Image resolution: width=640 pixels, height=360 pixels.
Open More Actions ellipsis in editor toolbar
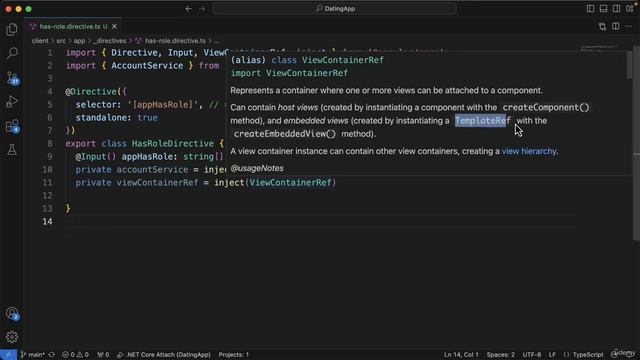pyautogui.click(x=629, y=27)
